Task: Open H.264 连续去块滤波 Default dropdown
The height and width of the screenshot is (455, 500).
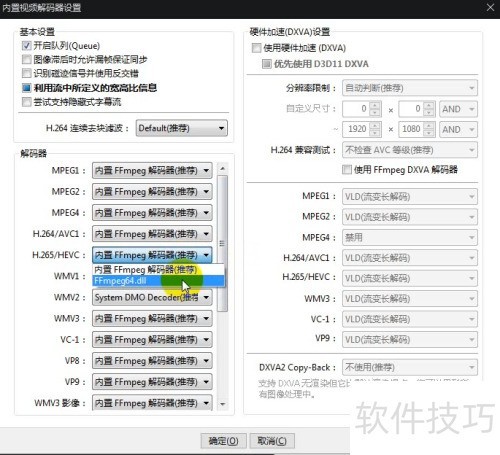Action: click(x=182, y=128)
